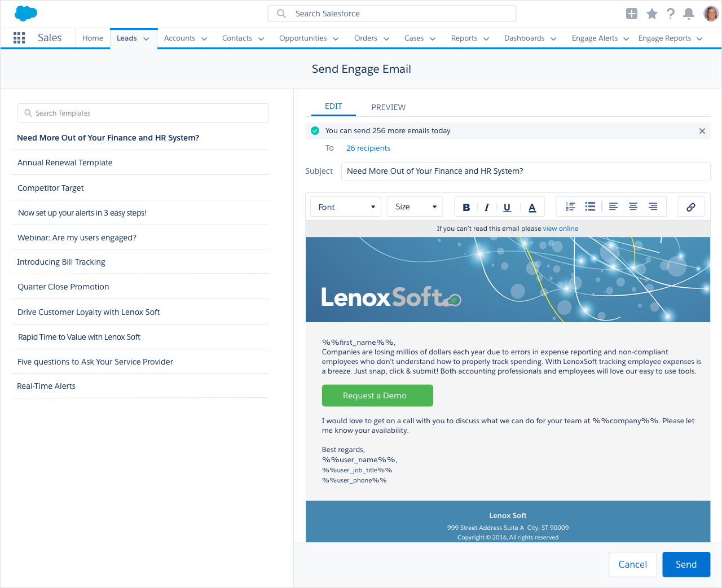Click the magnifier in Search Templates
The width and height of the screenshot is (722, 588).
28,113
